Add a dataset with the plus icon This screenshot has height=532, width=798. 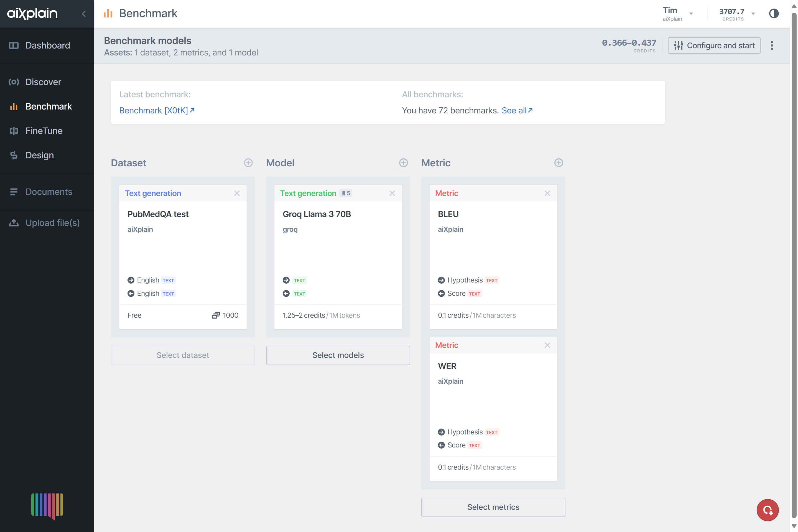click(248, 163)
